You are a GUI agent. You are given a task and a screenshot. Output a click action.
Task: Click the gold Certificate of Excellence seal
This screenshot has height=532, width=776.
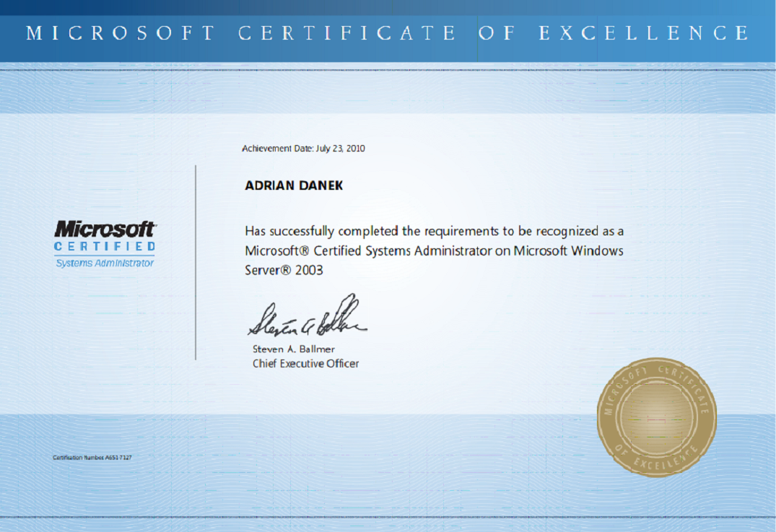(656, 417)
